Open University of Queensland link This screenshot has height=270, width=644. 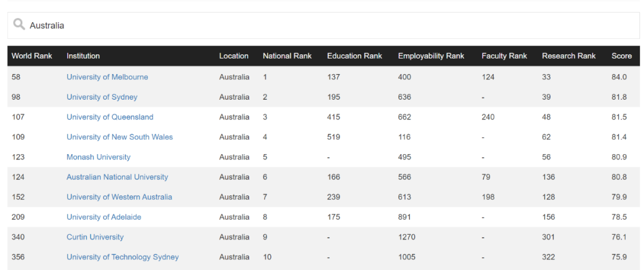[110, 117]
